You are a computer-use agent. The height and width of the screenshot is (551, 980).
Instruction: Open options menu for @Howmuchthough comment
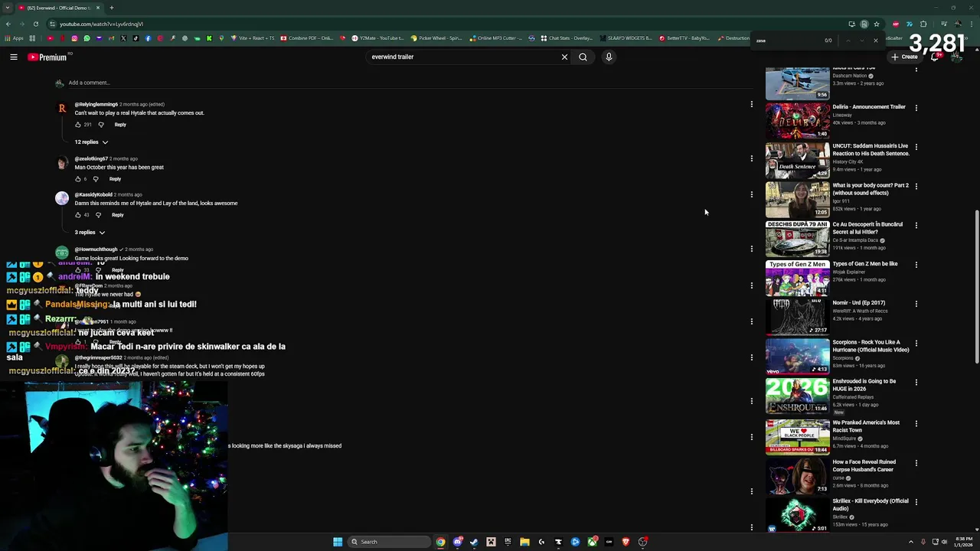pos(751,249)
